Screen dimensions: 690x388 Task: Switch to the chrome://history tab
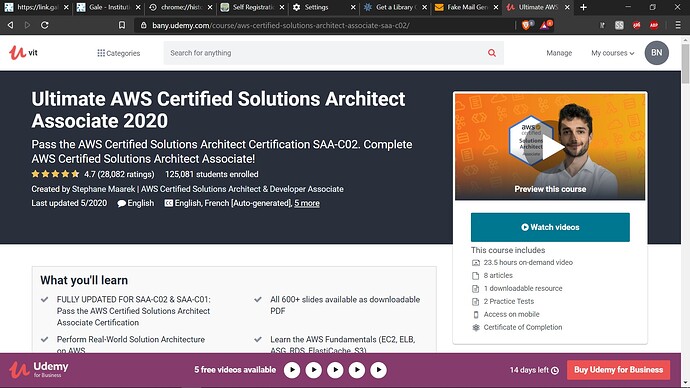(181, 7)
